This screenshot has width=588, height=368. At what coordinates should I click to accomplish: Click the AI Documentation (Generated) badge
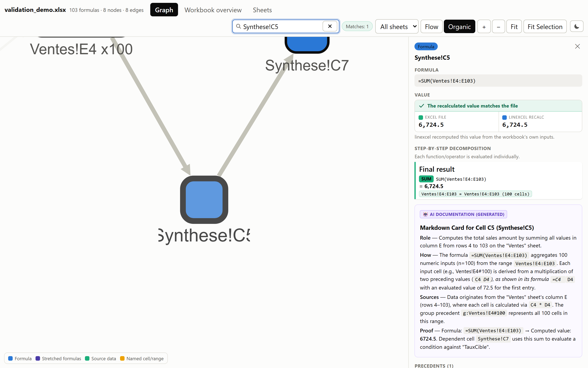click(463, 214)
